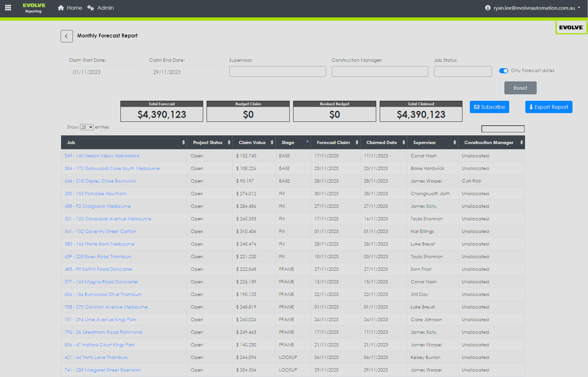The height and width of the screenshot is (377, 588).
Task: Toggle the Only Forecast dates switch
Action: tap(503, 71)
